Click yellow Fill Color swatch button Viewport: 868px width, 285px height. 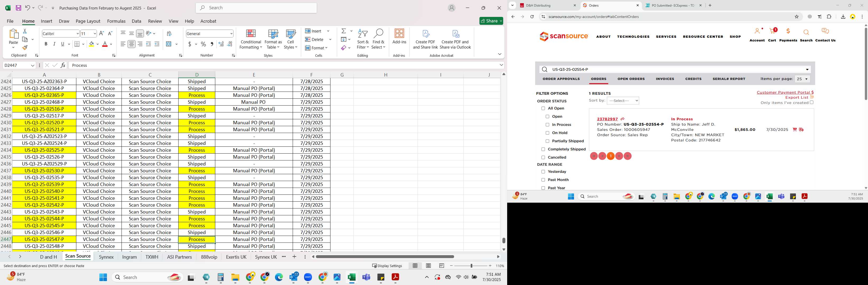[x=91, y=44]
